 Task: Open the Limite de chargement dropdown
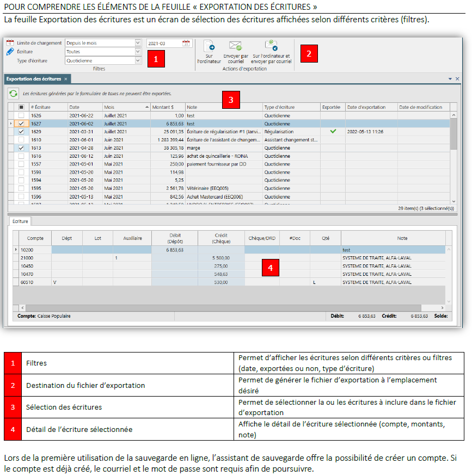coord(138,43)
